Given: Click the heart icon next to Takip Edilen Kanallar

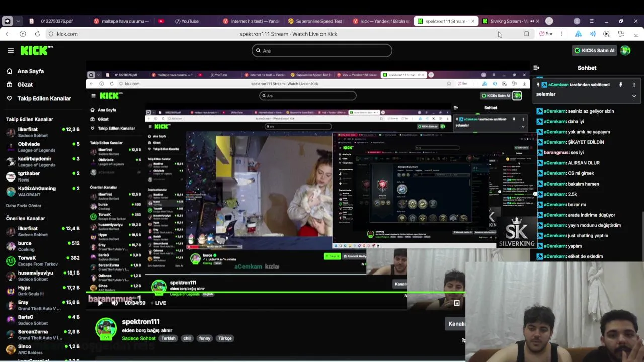Looking at the screenshot, I should (x=9, y=98).
